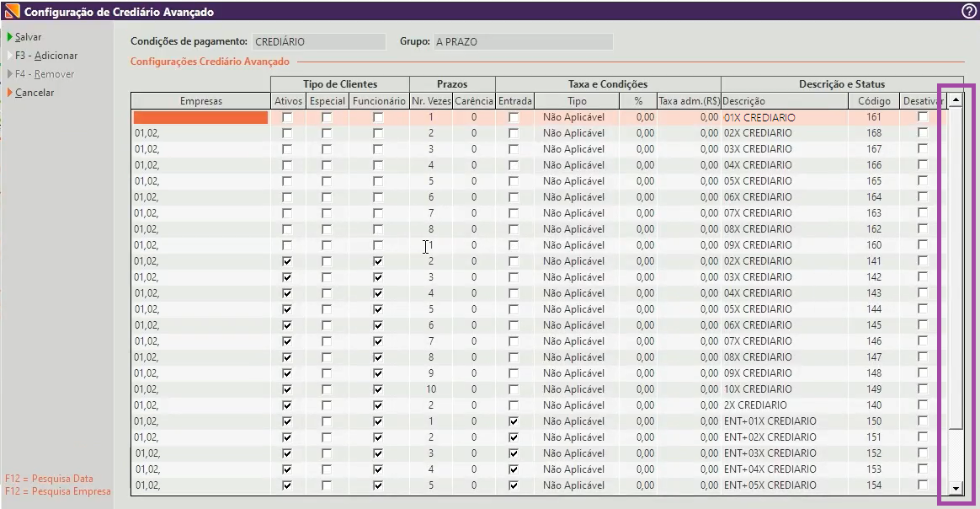Uncheck Entrada in ENT+01X CREDIARIO row
980x509 pixels.
514,421
